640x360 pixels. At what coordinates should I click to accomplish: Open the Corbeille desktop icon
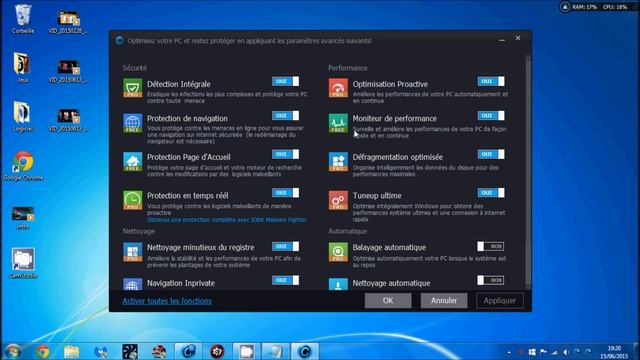23,19
